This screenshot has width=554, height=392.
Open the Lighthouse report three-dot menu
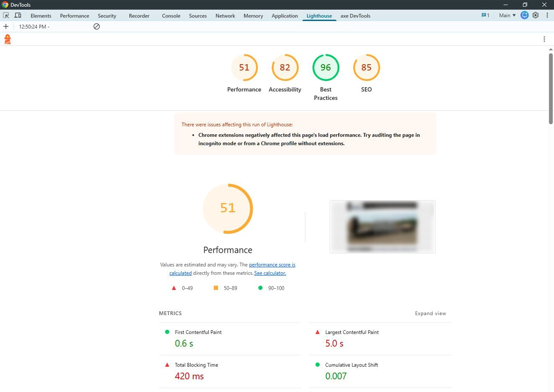pos(544,39)
